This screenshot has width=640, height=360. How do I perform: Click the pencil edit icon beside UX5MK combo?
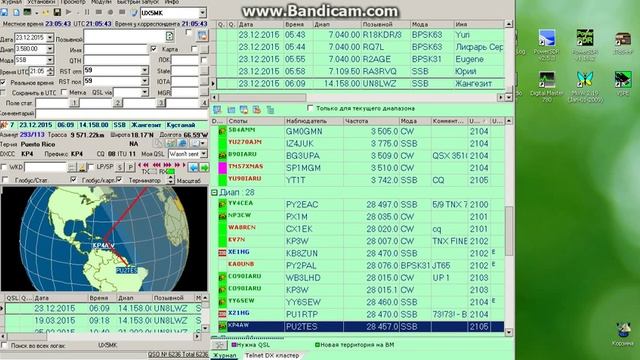tap(134, 12)
